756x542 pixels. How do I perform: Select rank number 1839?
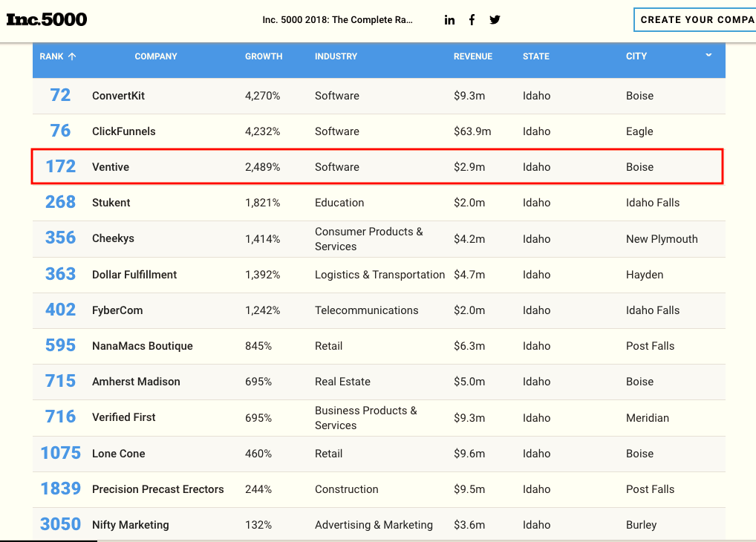tap(60, 489)
